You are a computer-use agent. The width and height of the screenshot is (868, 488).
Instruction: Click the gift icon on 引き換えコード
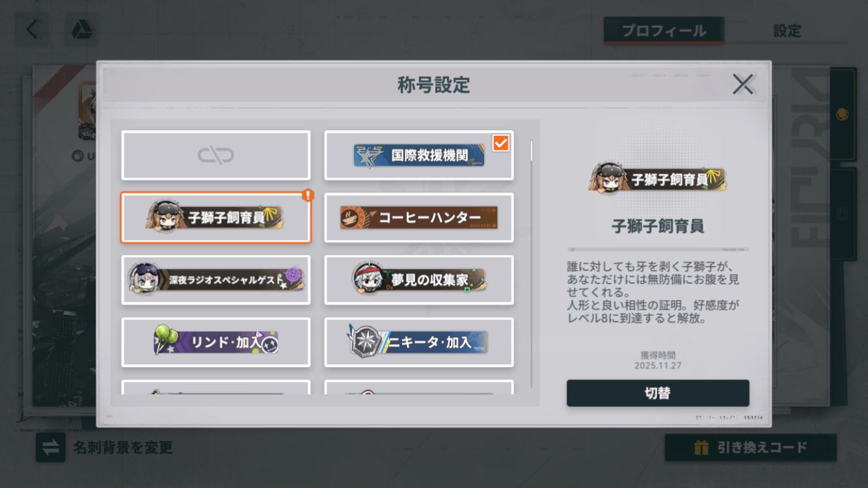(x=701, y=448)
